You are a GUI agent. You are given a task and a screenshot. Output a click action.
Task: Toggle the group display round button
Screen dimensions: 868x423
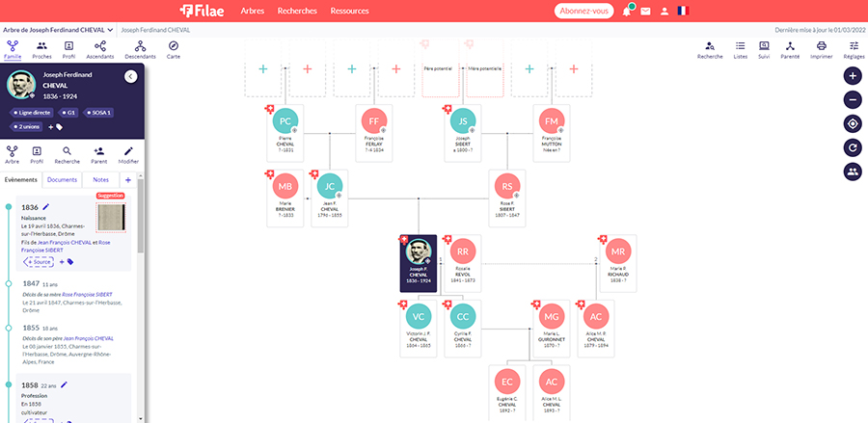pos(853,172)
